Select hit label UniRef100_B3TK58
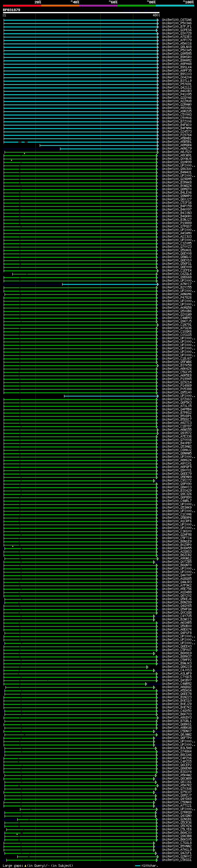Screen dimensions: 197x868 coord(177,365)
